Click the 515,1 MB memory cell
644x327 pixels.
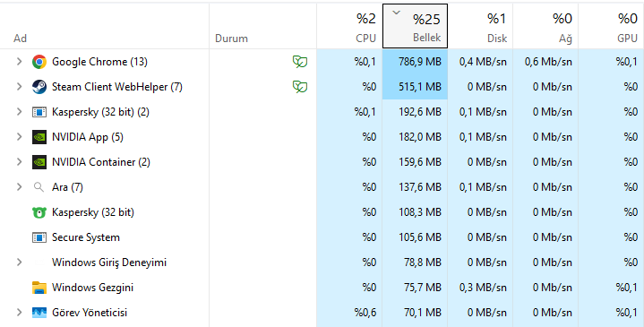[415, 87]
